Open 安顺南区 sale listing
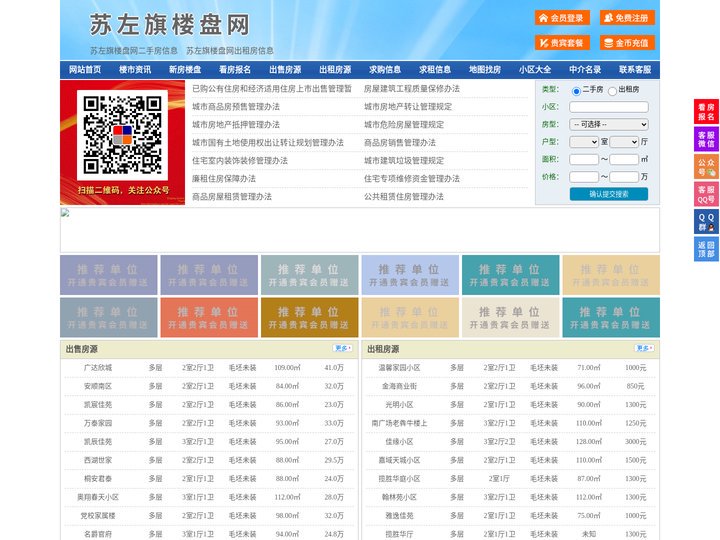Image resolution: width=720 pixels, height=540 pixels. coord(98,386)
